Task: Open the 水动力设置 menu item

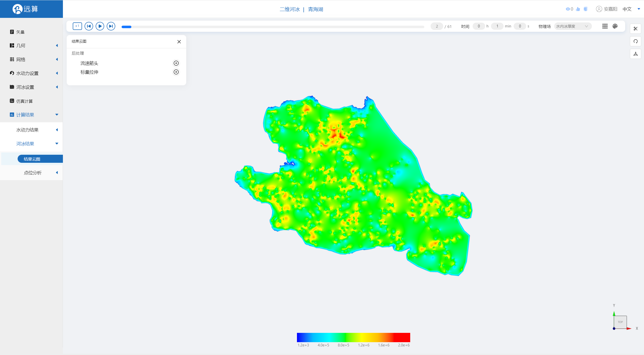Action: tap(31, 73)
